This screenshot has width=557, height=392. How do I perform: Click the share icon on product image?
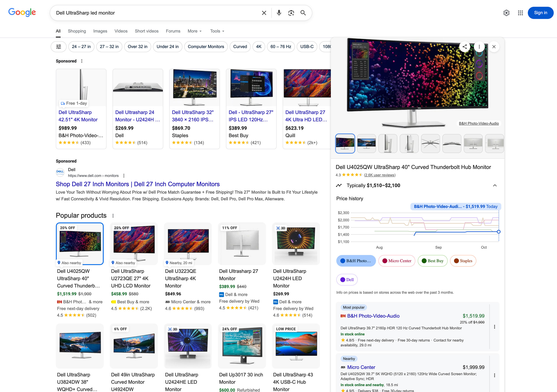464,47
